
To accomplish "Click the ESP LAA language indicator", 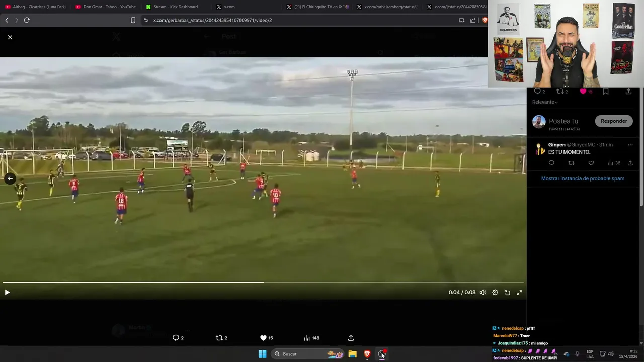I will 590,354.
